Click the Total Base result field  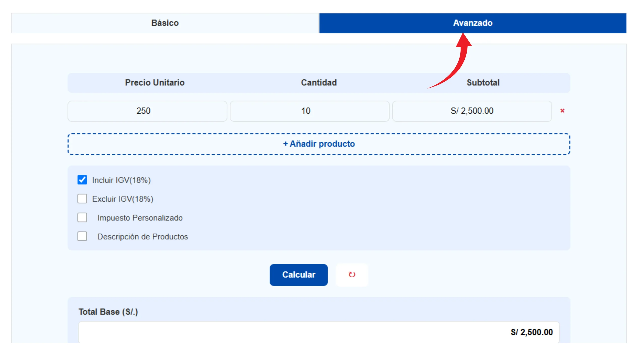pos(319,332)
